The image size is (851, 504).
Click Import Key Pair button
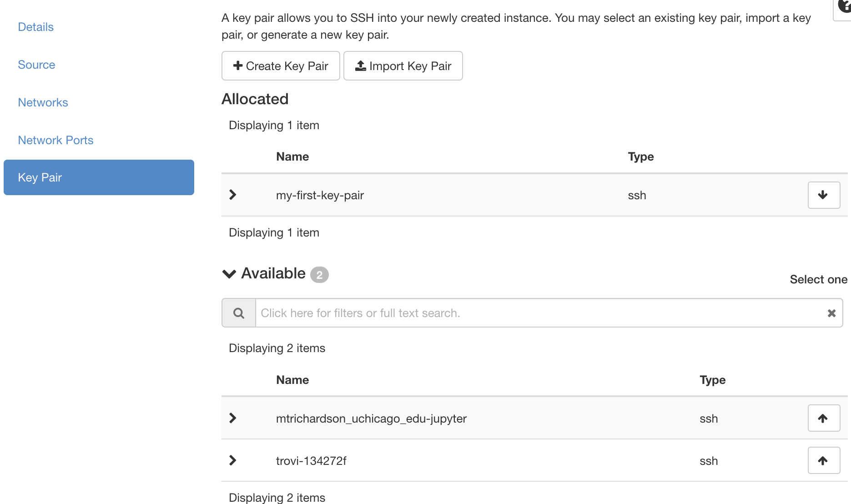403,66
